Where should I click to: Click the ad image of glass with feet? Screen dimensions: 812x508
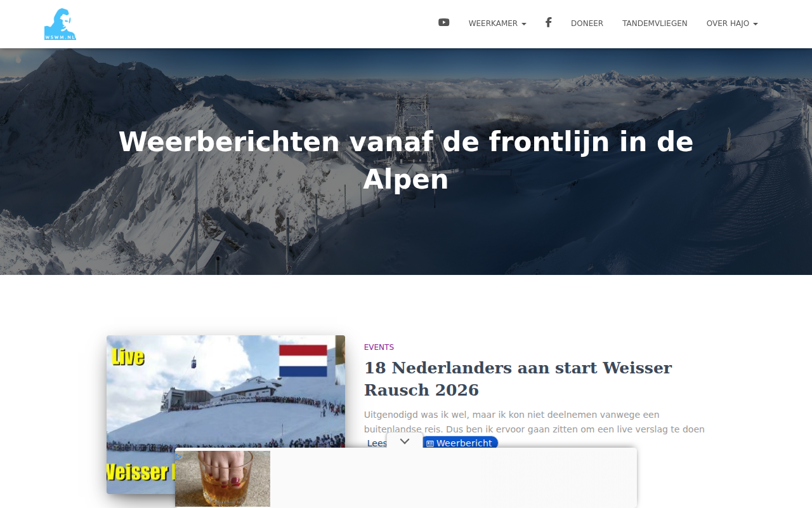pos(223,479)
